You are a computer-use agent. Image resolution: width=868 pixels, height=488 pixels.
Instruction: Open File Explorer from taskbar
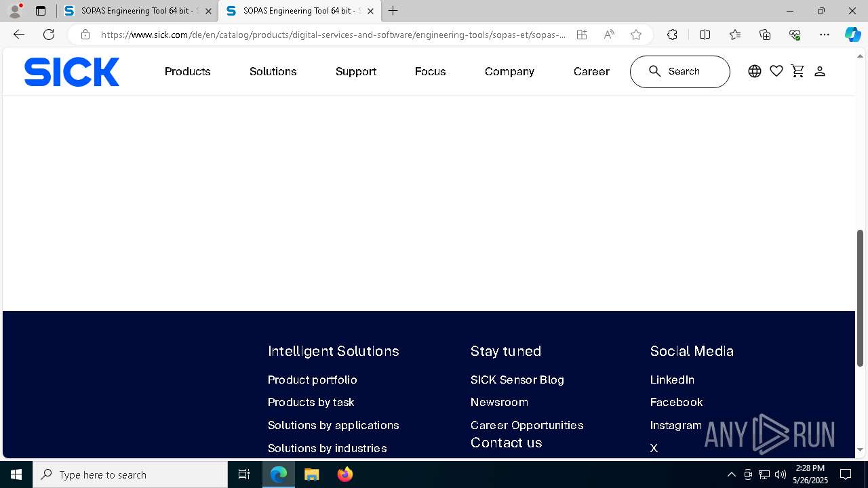coord(311,474)
